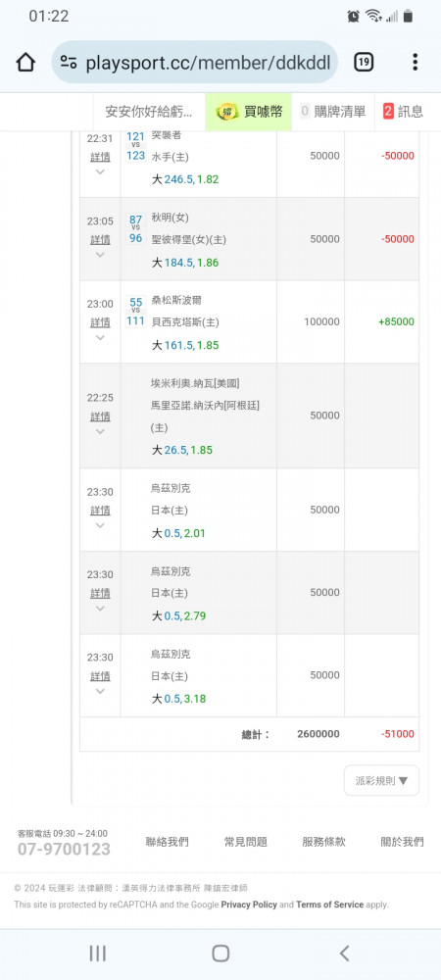Expand chevron under 23:05 bet row

(100, 255)
